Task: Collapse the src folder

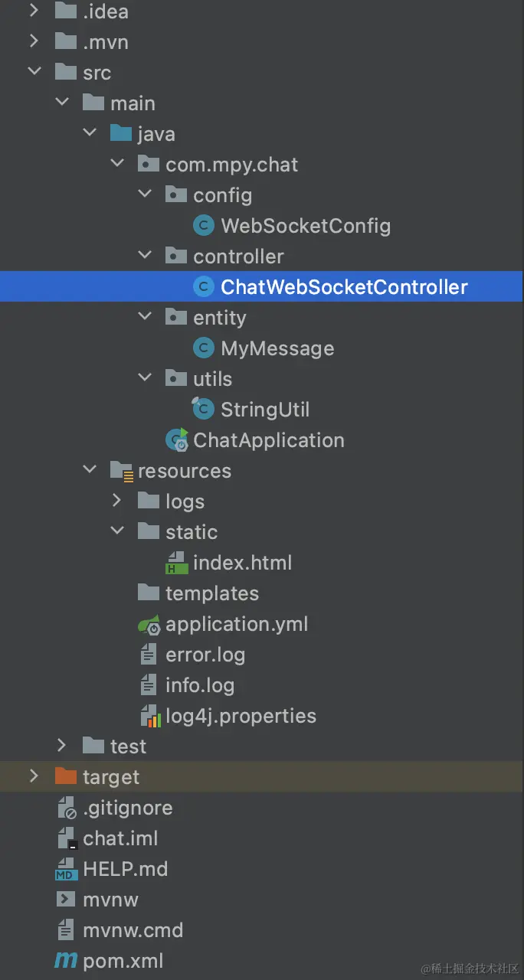Action: pos(34,73)
